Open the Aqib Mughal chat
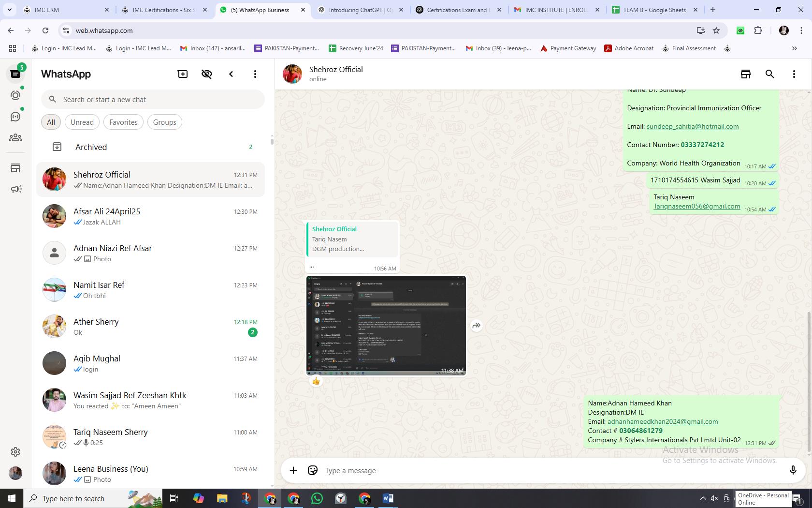 [150, 363]
